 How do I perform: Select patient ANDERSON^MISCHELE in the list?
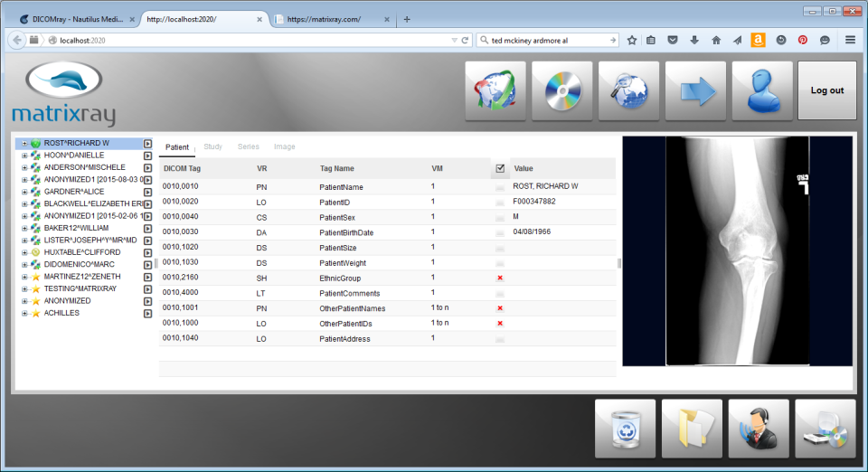[85, 167]
